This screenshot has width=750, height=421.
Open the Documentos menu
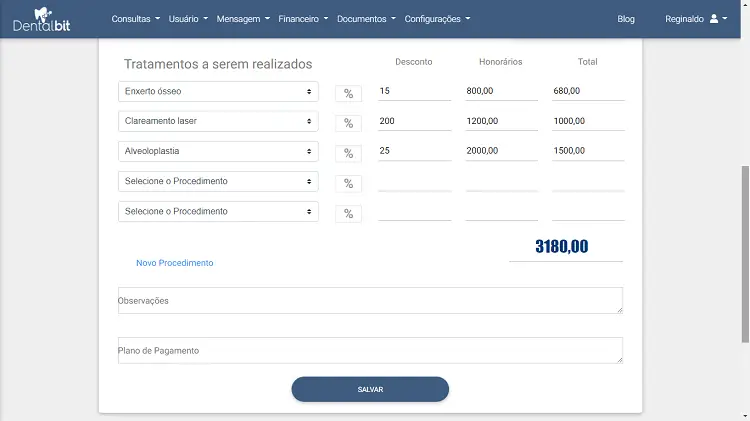click(366, 19)
